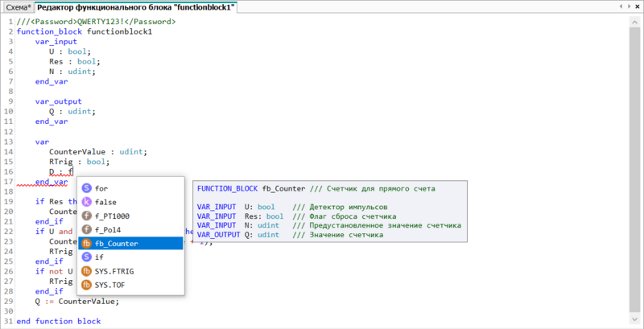644x329 pixels.
Task: Choose SYS.FTRIG from autocomplete list
Action: (130, 271)
